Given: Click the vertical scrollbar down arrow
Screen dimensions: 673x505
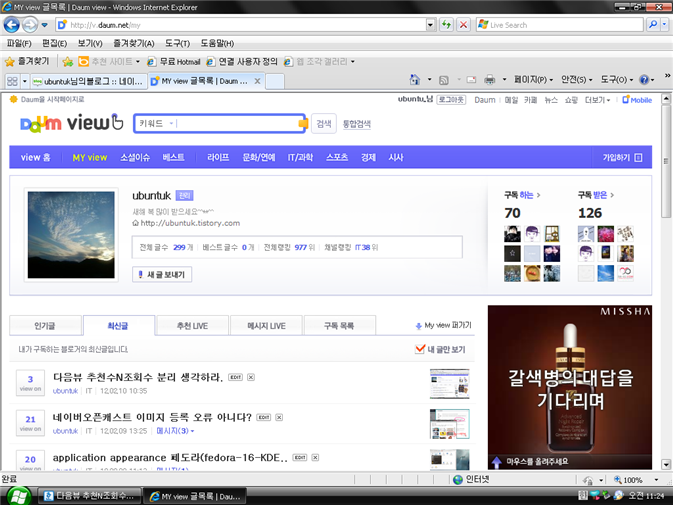Looking at the screenshot, I should click(x=666, y=464).
